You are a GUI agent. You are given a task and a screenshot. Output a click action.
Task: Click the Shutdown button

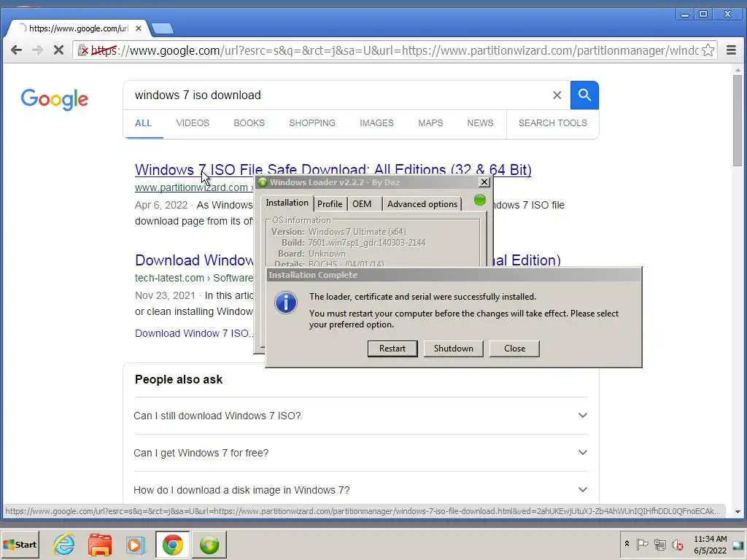[x=453, y=349]
